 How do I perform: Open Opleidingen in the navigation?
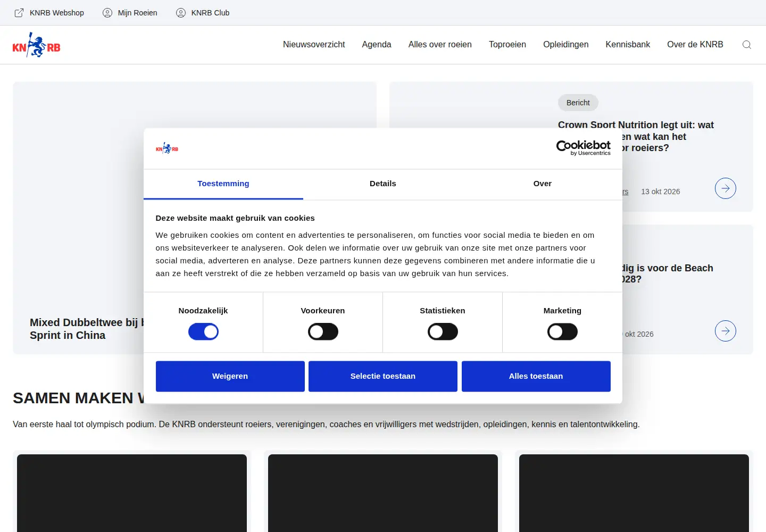[566, 45]
